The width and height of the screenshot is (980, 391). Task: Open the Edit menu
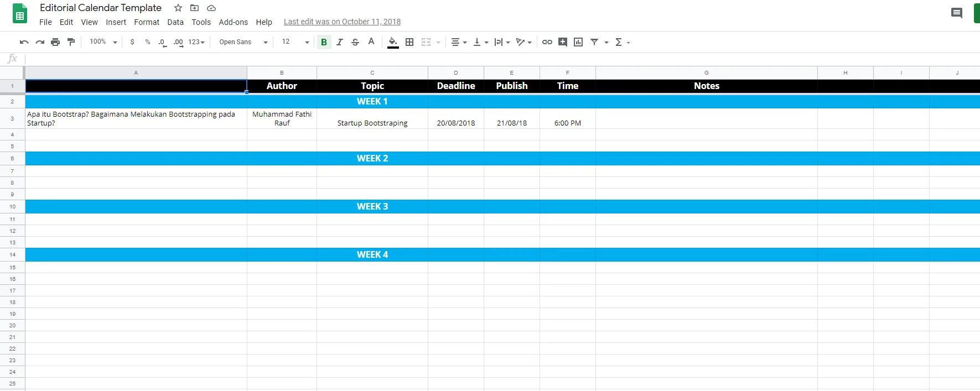pos(66,22)
